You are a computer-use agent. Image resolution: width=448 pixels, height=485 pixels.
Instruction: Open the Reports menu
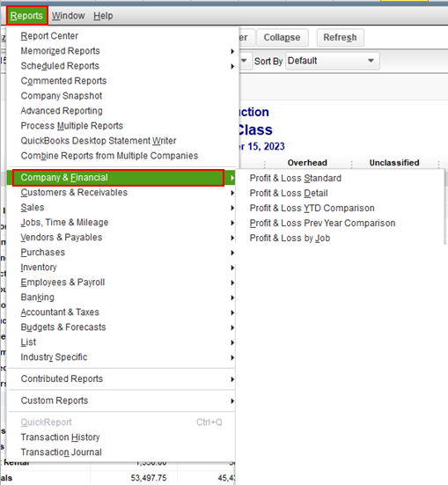tap(26, 16)
